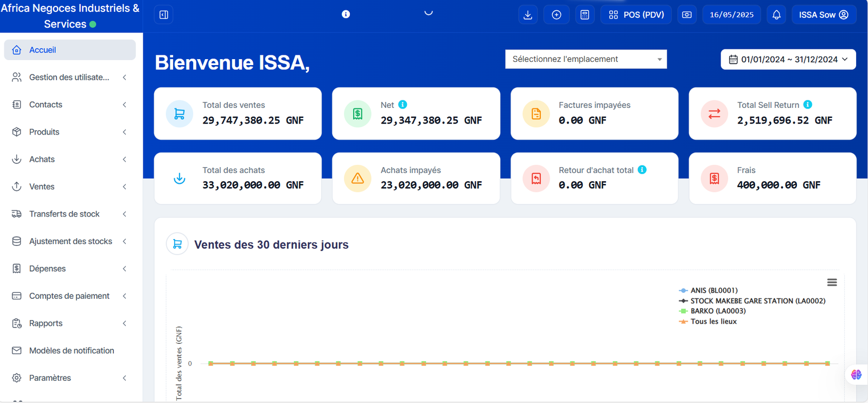
Task: Open the date range picker
Action: pos(788,60)
